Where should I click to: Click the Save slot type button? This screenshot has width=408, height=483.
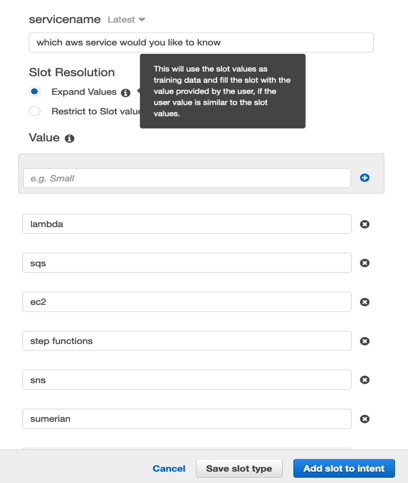pyautogui.click(x=239, y=469)
